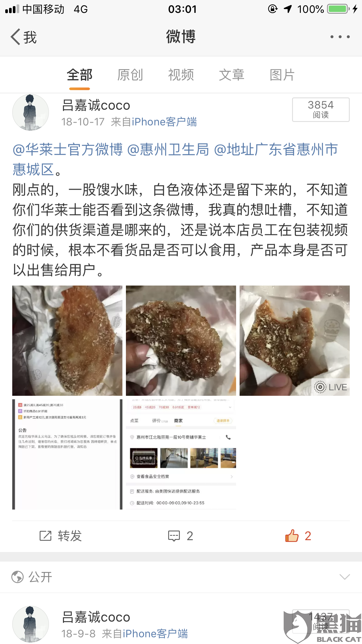Tap the globe 公开 visibility icon
The width and height of the screenshot is (362, 644).
[x=17, y=577]
